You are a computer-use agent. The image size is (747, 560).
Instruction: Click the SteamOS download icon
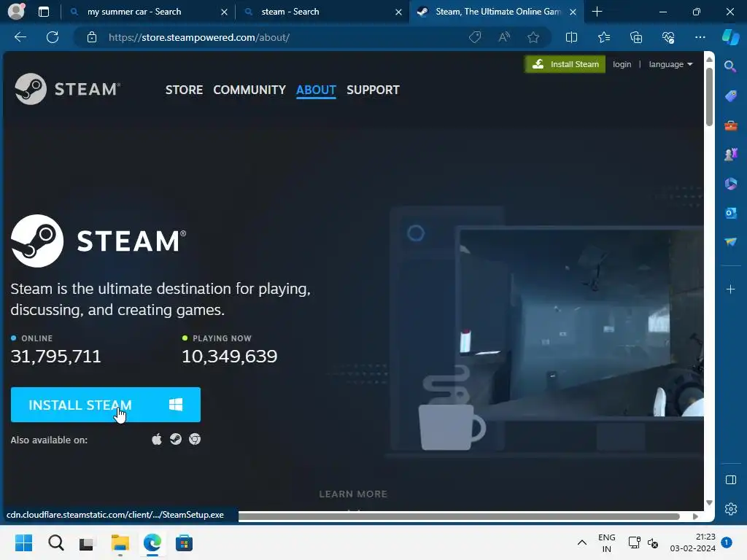pos(176,439)
